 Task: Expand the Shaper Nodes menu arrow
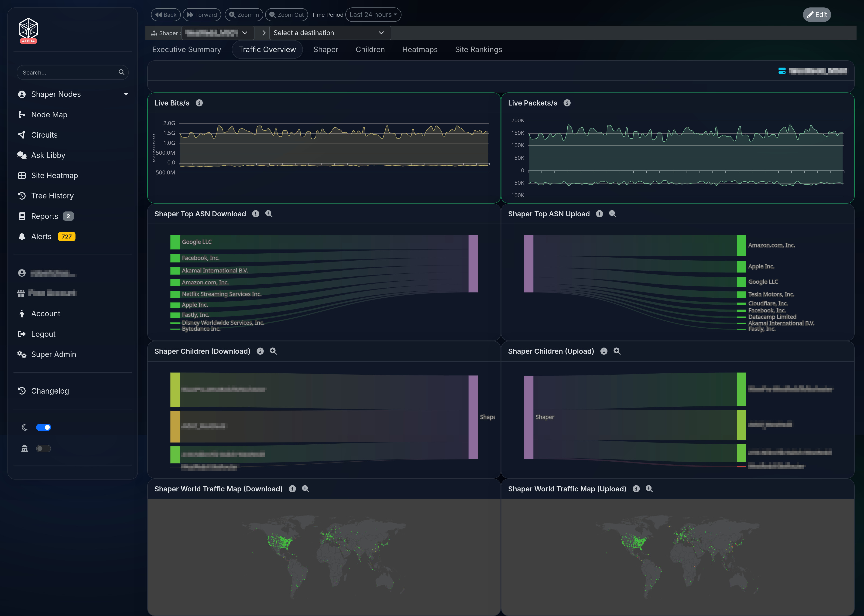pyautogui.click(x=126, y=95)
